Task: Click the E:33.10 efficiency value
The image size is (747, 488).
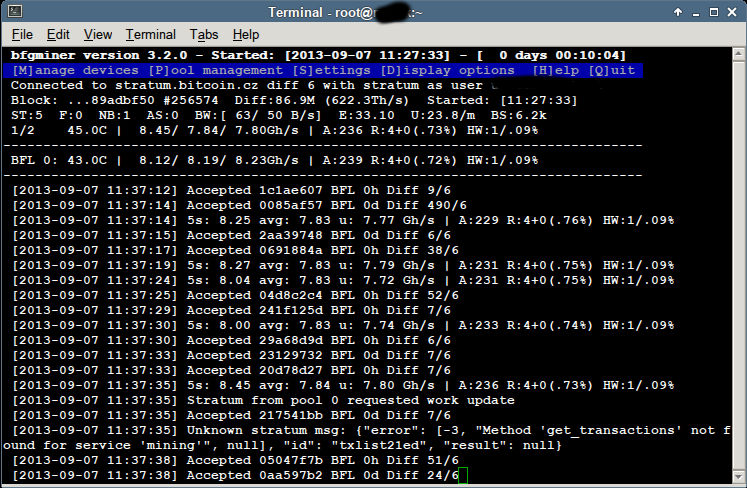Action: (x=366, y=116)
